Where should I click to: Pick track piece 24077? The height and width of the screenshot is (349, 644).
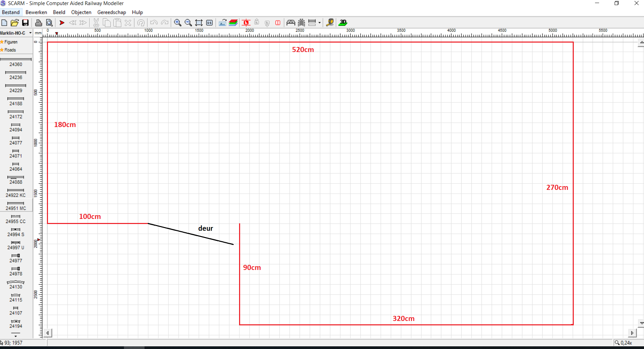click(16, 141)
